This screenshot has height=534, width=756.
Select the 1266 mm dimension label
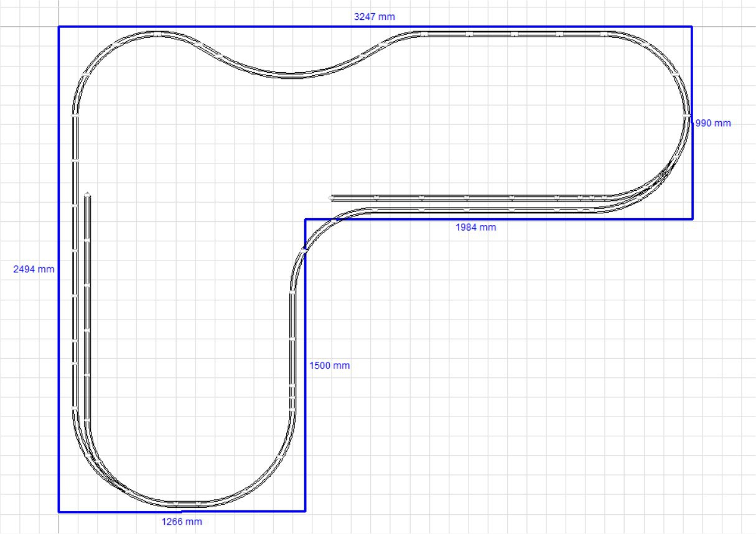(x=181, y=522)
